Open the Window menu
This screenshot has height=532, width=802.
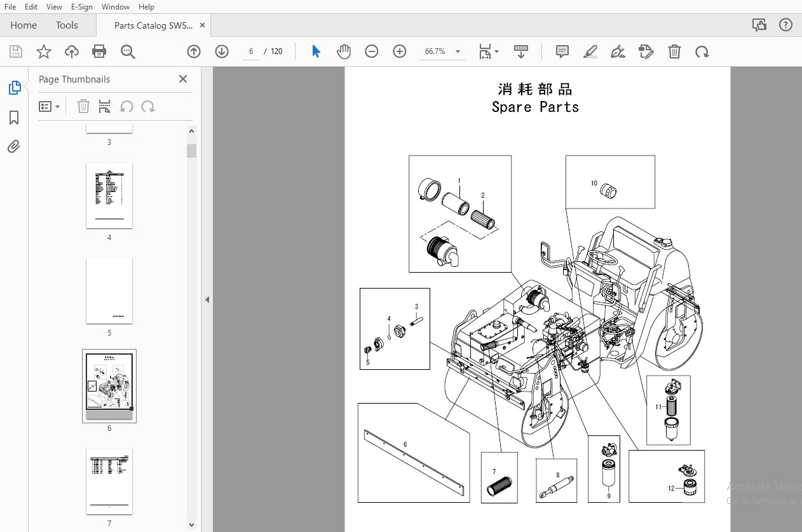click(116, 6)
